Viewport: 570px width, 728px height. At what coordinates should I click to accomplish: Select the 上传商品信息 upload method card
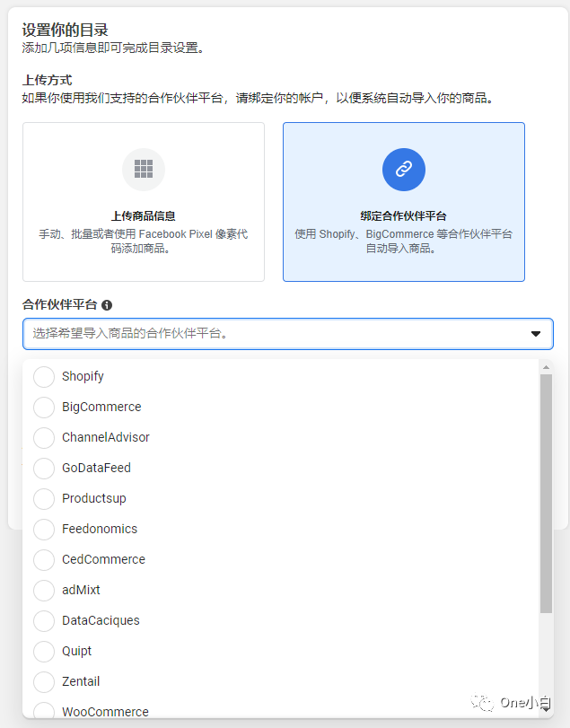tap(144, 202)
